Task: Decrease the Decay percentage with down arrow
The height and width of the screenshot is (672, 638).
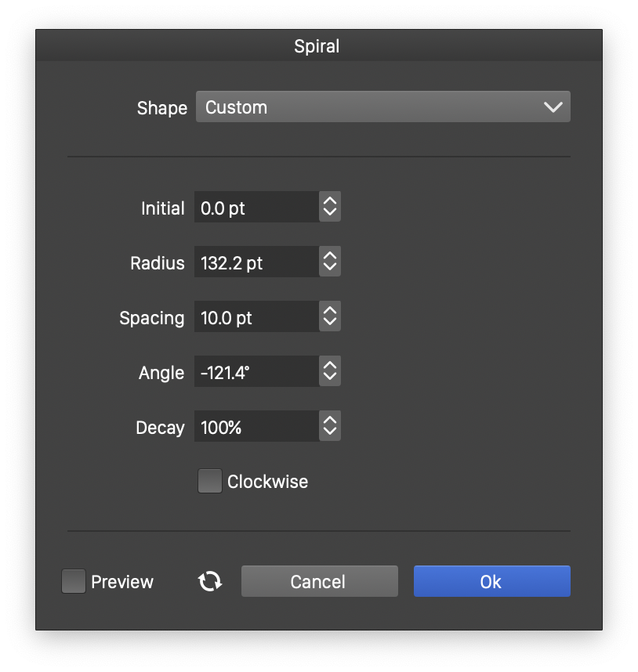Action: pyautogui.click(x=330, y=432)
